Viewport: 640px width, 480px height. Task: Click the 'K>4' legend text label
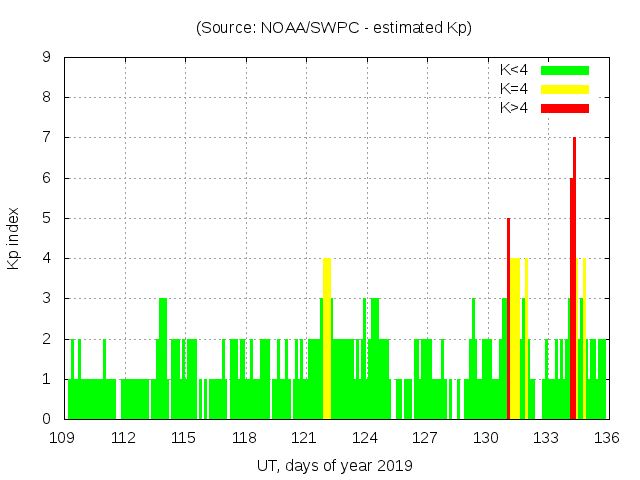(x=514, y=107)
